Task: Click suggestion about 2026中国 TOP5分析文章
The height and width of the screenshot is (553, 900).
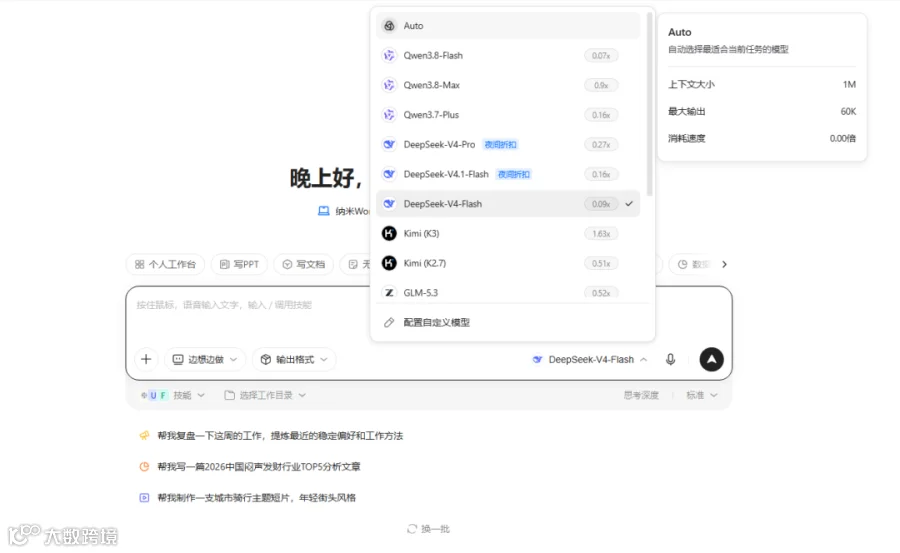Action: pyautogui.click(x=259, y=467)
